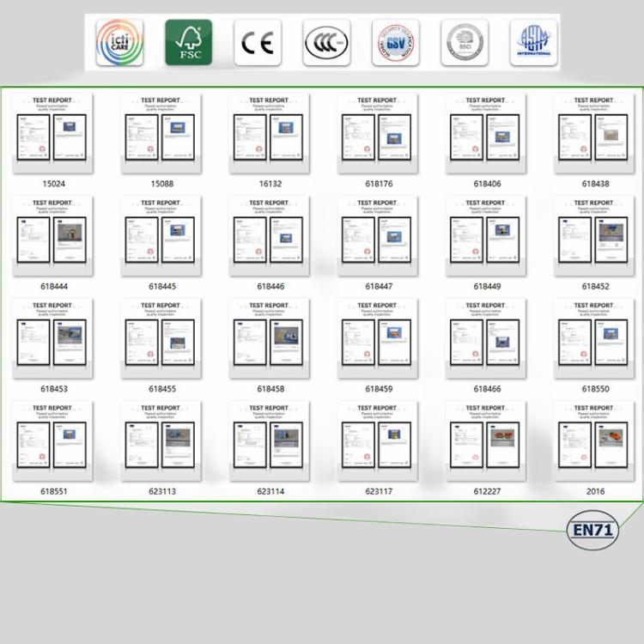Click the green FSC certification logo
The width and height of the screenshot is (644, 644).
[x=189, y=43]
